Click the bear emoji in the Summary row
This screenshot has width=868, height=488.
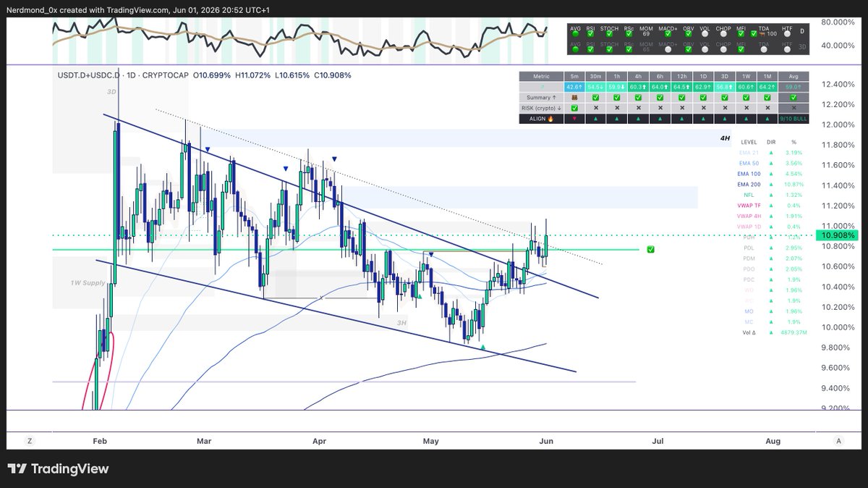pos(574,98)
